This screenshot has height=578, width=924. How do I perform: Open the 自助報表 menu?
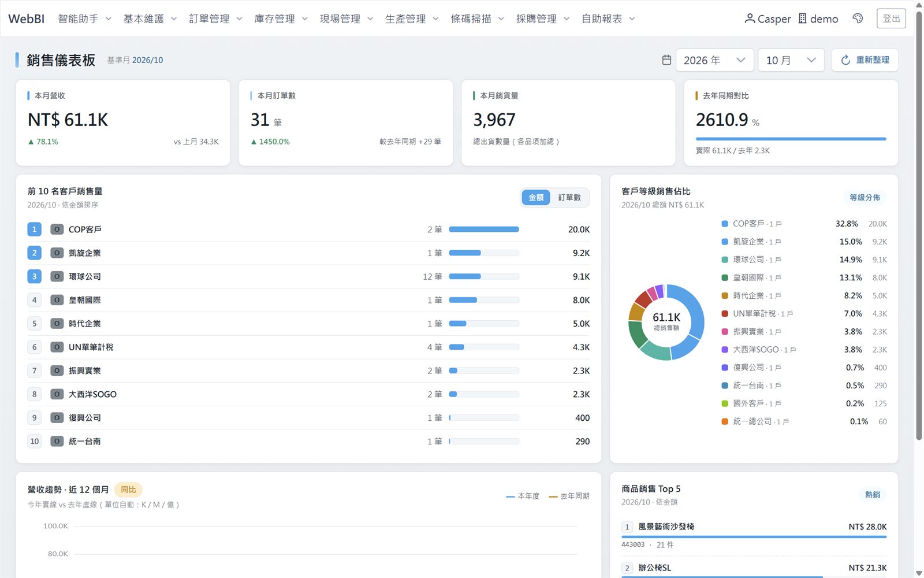point(608,18)
